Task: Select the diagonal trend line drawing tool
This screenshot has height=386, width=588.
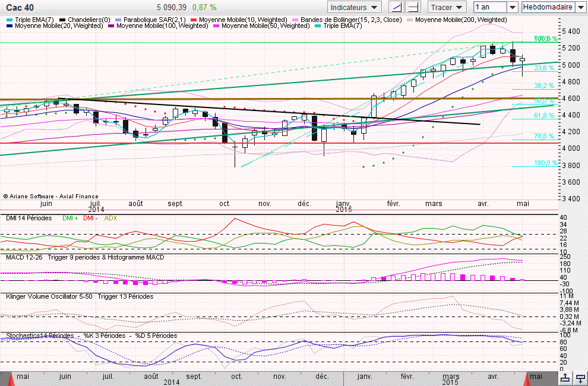Action: pyautogui.click(x=396, y=7)
